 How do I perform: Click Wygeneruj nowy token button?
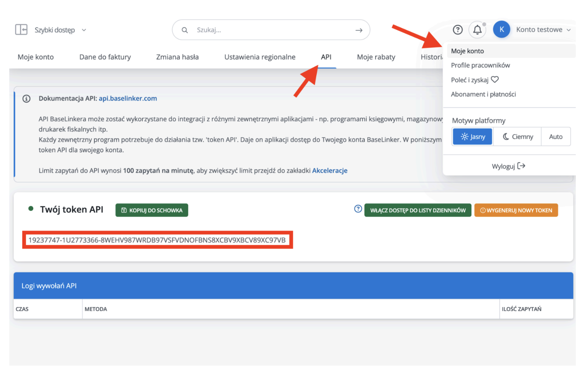point(516,210)
